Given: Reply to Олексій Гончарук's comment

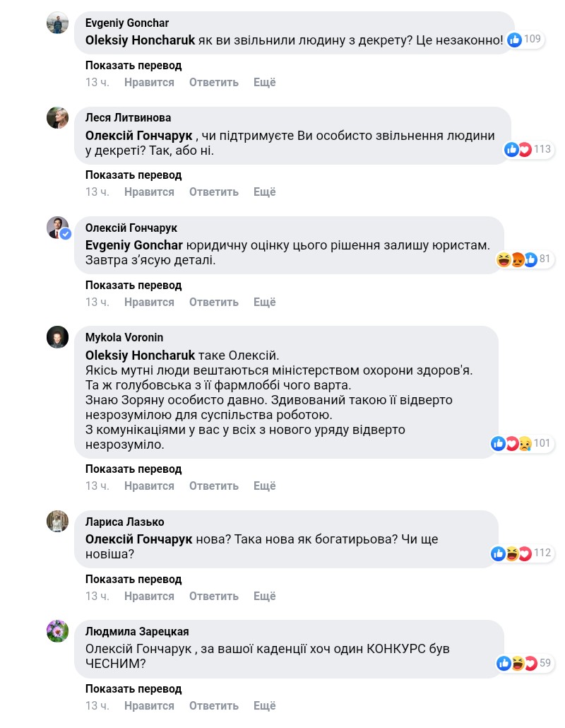Looking at the screenshot, I should tap(213, 302).
